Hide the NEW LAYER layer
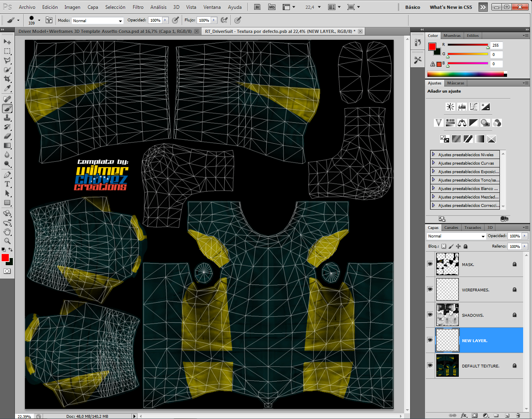This screenshot has height=419, width=532. [430, 340]
